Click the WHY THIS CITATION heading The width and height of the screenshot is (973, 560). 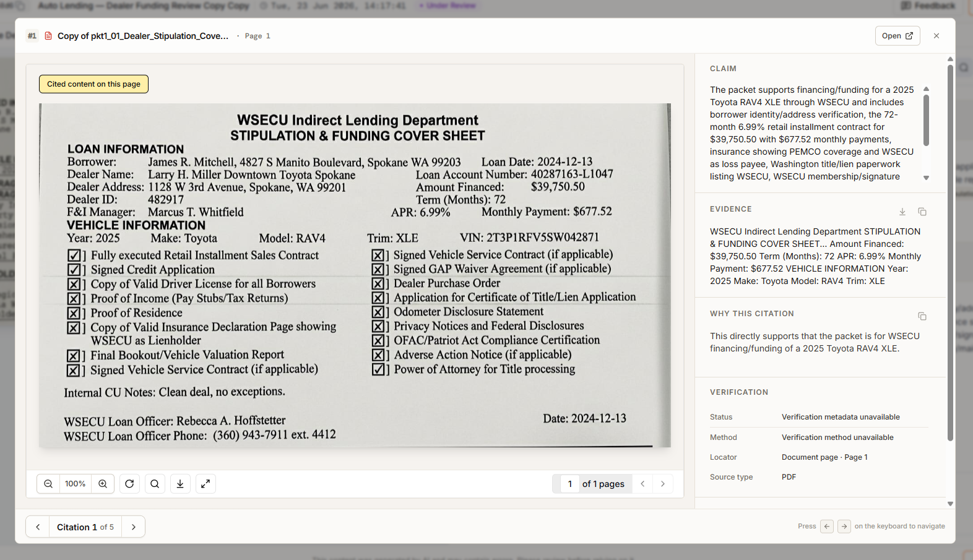click(752, 314)
